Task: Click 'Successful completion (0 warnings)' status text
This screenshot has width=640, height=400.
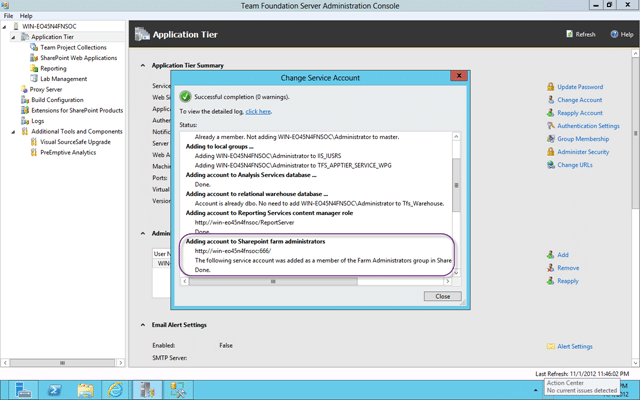Action: tap(242, 97)
